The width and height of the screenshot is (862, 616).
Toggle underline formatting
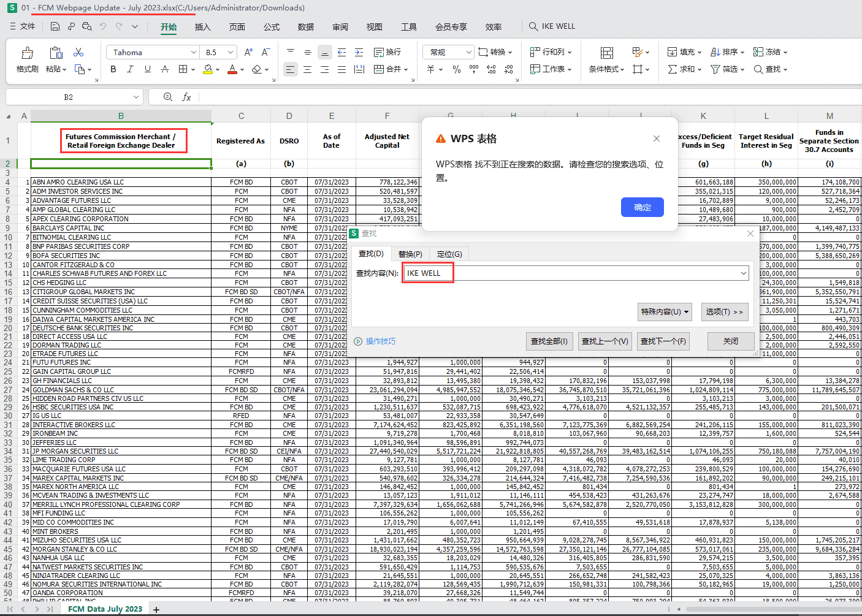click(x=148, y=69)
